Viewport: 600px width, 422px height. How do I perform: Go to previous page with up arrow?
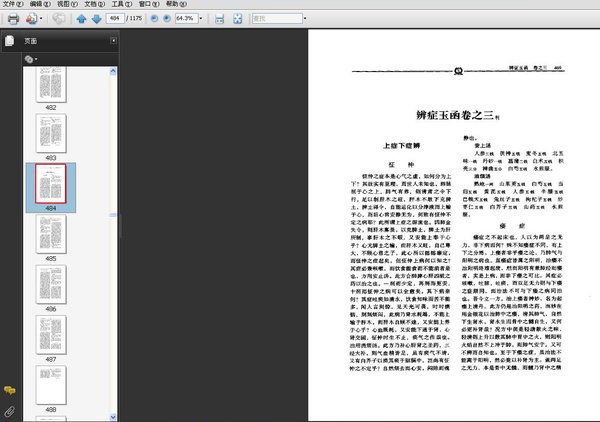81,18
